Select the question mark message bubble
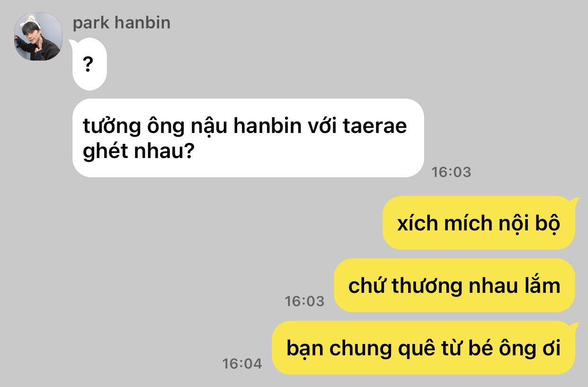 [89, 64]
